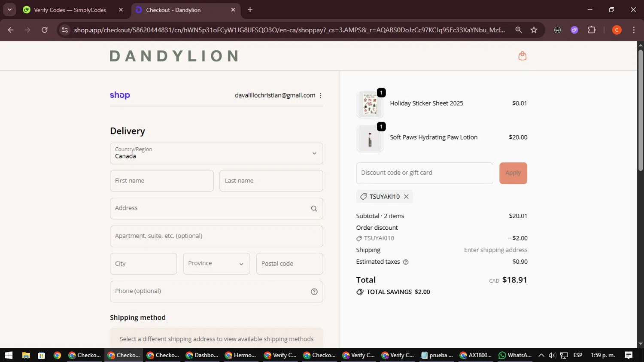The width and height of the screenshot is (644, 362).
Task: Bookmark this page with the star
Action: [534, 30]
